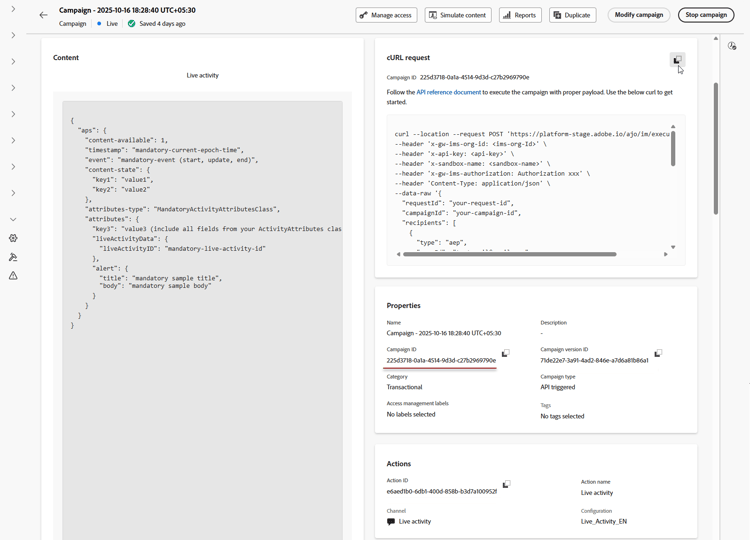Viewport: 750px width, 540px height.
Task: Collapse the downward chevron in left sidebar
Action: point(13,219)
